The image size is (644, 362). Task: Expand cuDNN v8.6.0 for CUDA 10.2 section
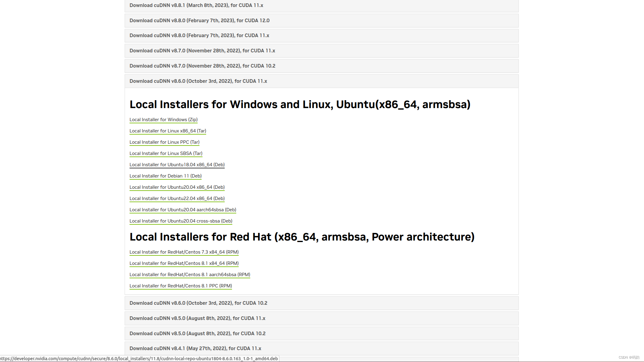pyautogui.click(x=321, y=303)
